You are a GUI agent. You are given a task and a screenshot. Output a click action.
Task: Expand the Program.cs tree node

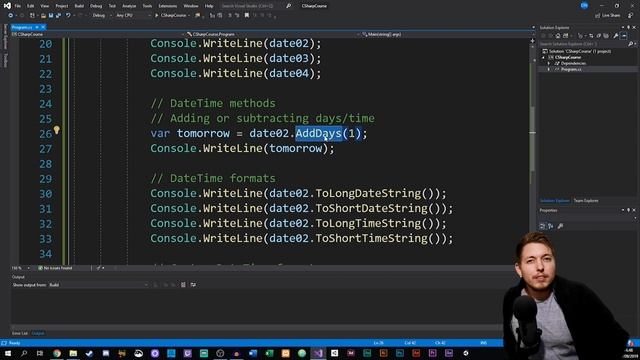(x=549, y=70)
